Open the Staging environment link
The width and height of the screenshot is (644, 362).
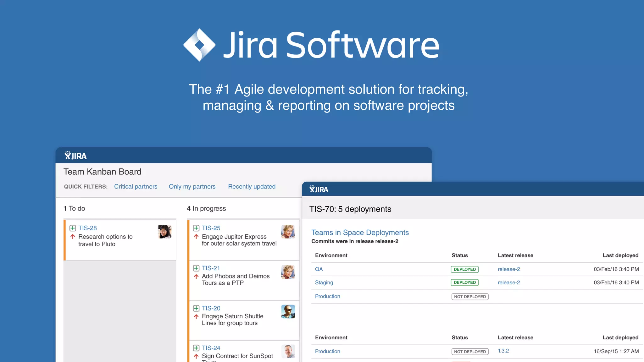pyautogui.click(x=324, y=282)
